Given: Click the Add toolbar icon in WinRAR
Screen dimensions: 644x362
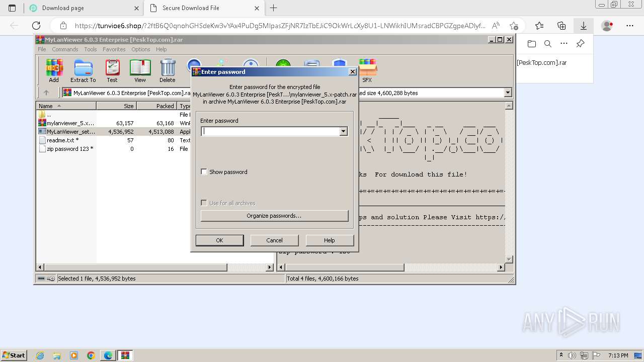Looking at the screenshot, I should [x=54, y=70].
